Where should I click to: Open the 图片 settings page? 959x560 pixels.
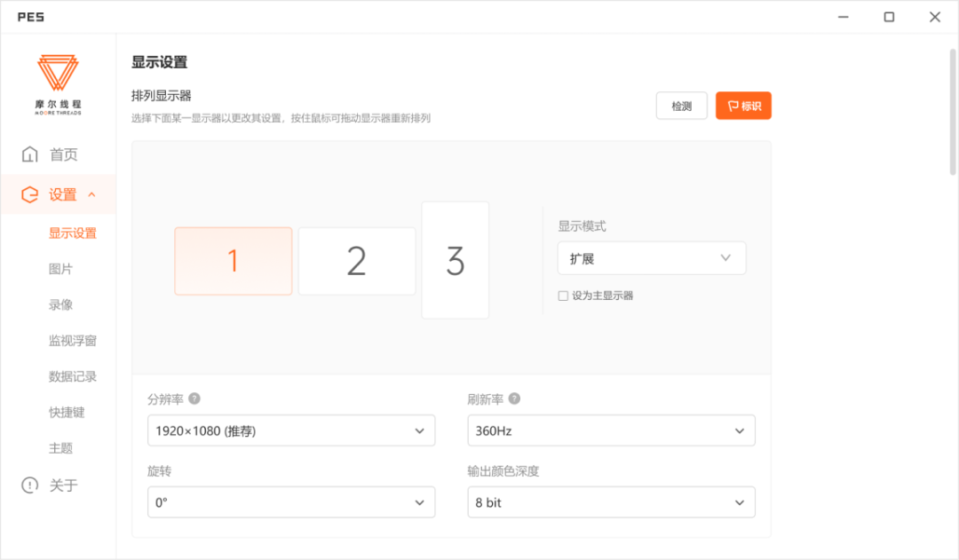coord(60,269)
